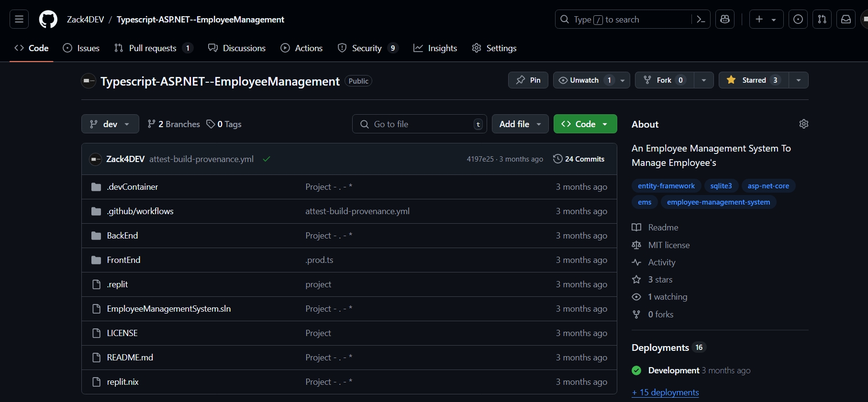
Task: Open the README.md file
Action: coord(130,358)
